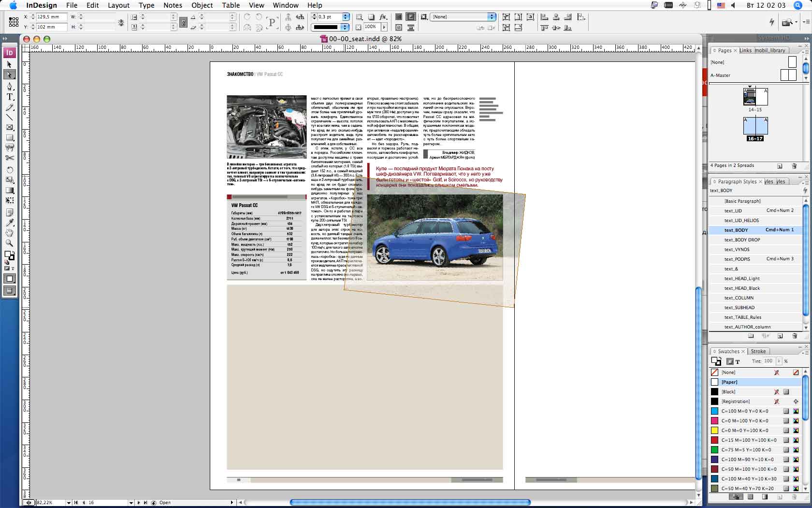
Task: Open Spotlight search in menu bar
Action: (797, 5)
